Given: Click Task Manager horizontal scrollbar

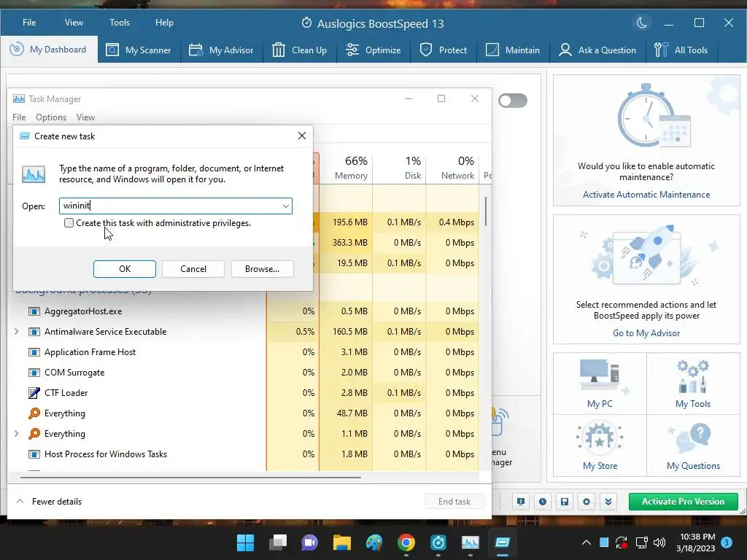Looking at the screenshot, I should [x=190, y=477].
